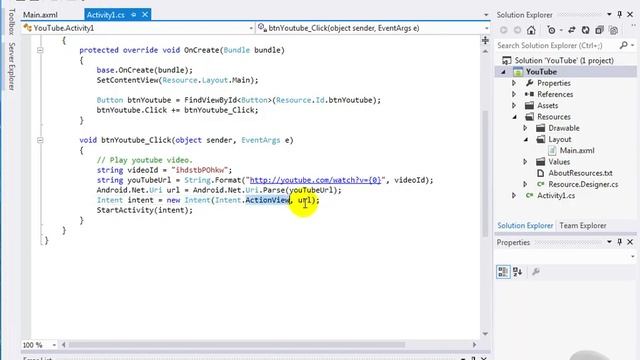The width and height of the screenshot is (640, 360).
Task: Toggle the pin on Activity1.cs tab
Action: tap(133, 15)
